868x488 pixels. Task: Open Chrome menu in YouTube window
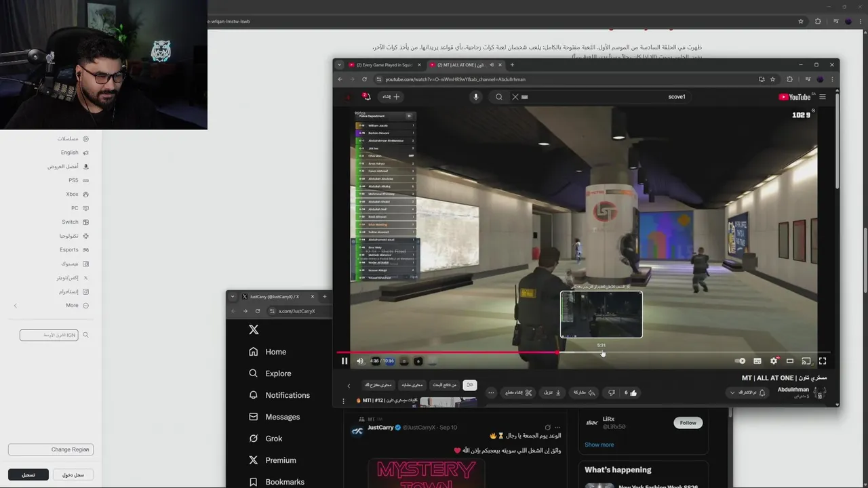pyautogui.click(x=832, y=79)
